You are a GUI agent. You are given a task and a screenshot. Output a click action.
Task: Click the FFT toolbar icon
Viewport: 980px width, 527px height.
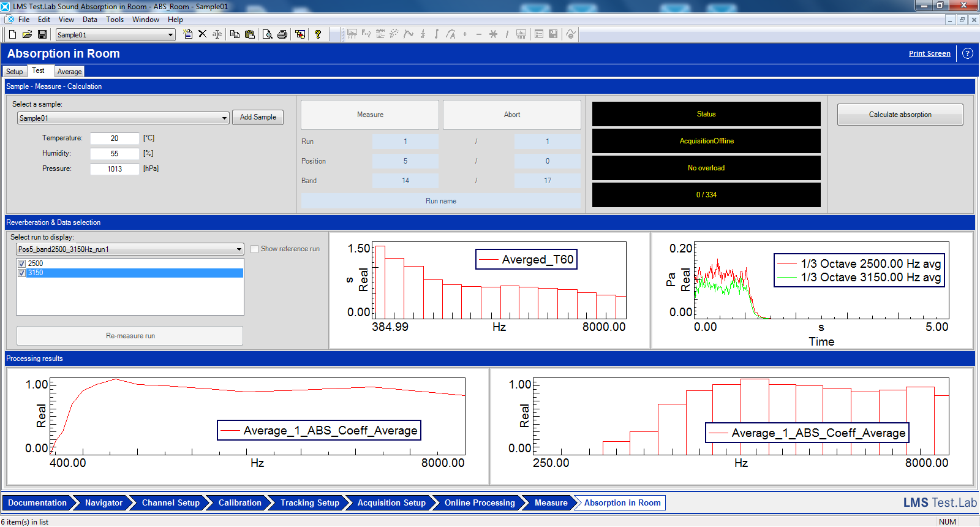point(352,34)
